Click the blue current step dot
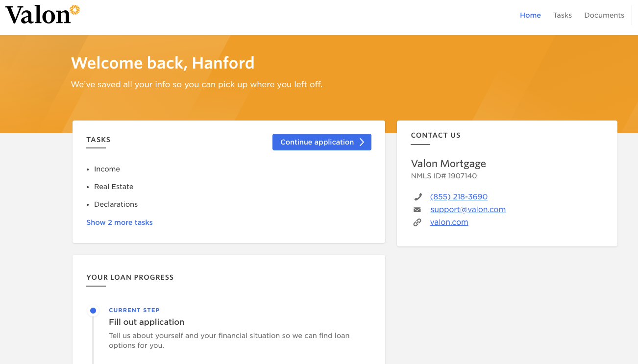Screen dimensions: 638x364 point(93,311)
